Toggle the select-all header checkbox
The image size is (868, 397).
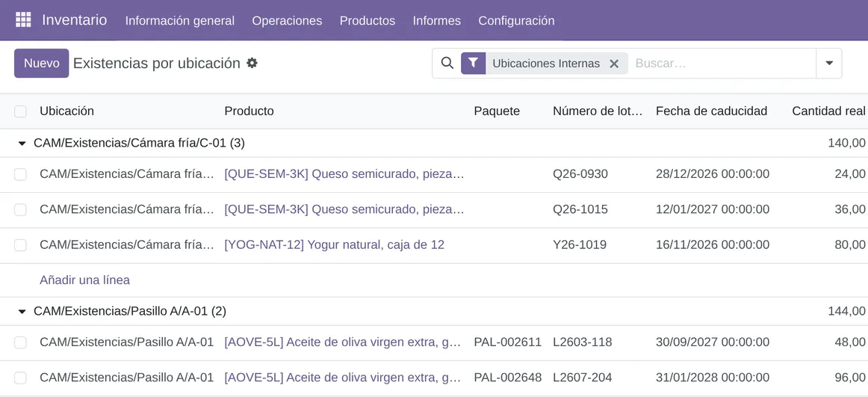(20, 111)
